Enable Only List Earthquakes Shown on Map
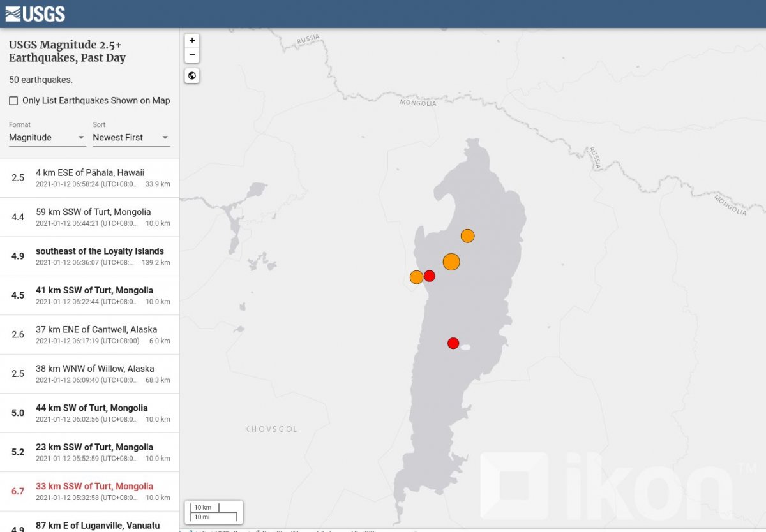Image resolution: width=766 pixels, height=532 pixels. pyautogui.click(x=13, y=101)
